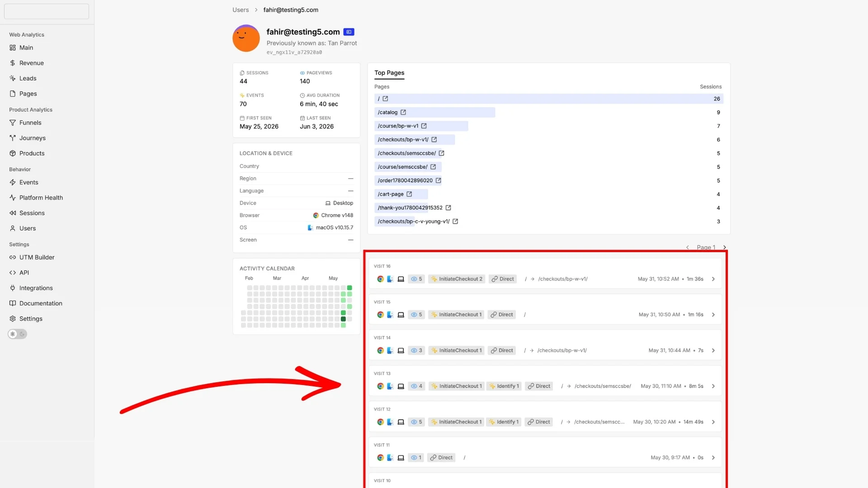Click the bottom green day in activity calendar
This screenshot has height=488, width=868.
click(x=343, y=325)
